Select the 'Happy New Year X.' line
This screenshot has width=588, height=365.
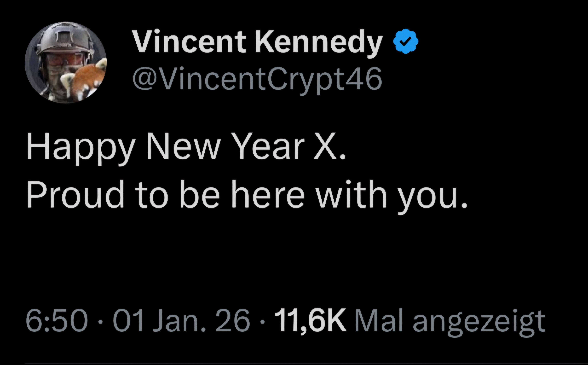coord(186,147)
